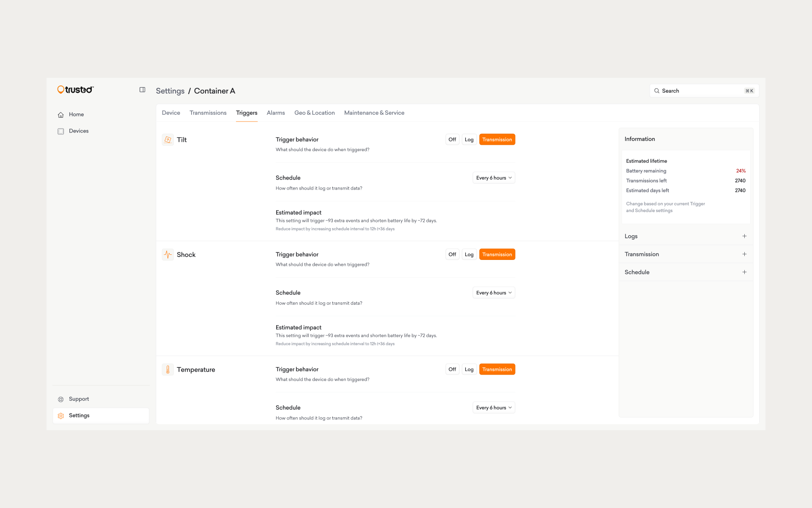The width and height of the screenshot is (812, 508).
Task: Open Support in sidebar
Action: tap(101, 399)
